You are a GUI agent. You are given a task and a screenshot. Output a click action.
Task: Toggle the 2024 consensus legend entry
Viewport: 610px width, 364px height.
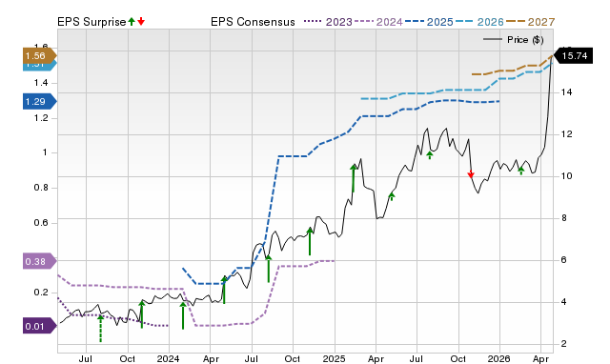378,22
